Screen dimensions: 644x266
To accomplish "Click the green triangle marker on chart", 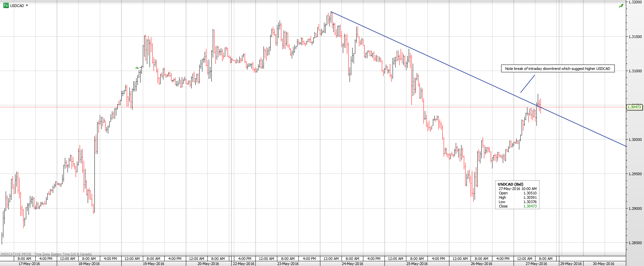I will (x=137, y=68).
